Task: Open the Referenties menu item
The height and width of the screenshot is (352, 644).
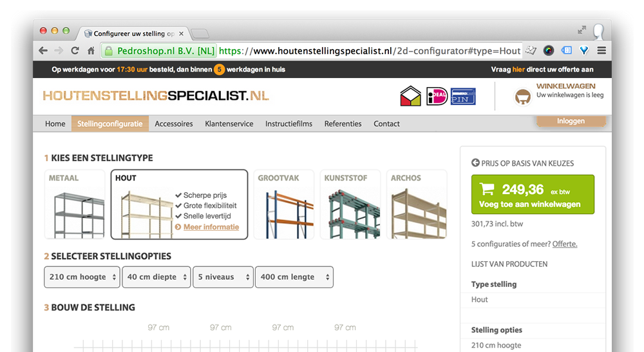Action: pyautogui.click(x=343, y=124)
